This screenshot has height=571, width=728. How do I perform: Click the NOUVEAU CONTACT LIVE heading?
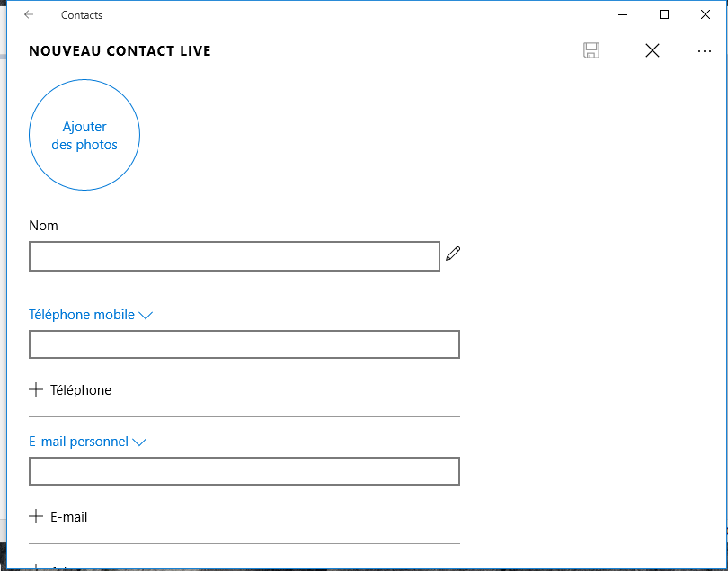[x=120, y=50]
